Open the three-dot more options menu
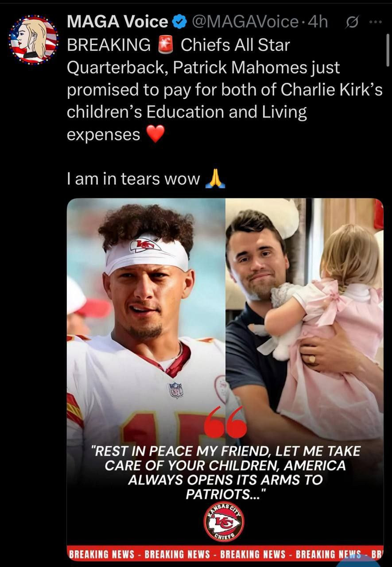The height and width of the screenshot is (567, 392). point(375,22)
